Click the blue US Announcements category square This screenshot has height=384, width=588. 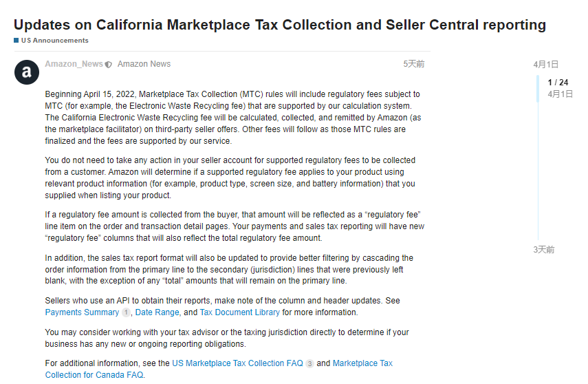(16, 40)
